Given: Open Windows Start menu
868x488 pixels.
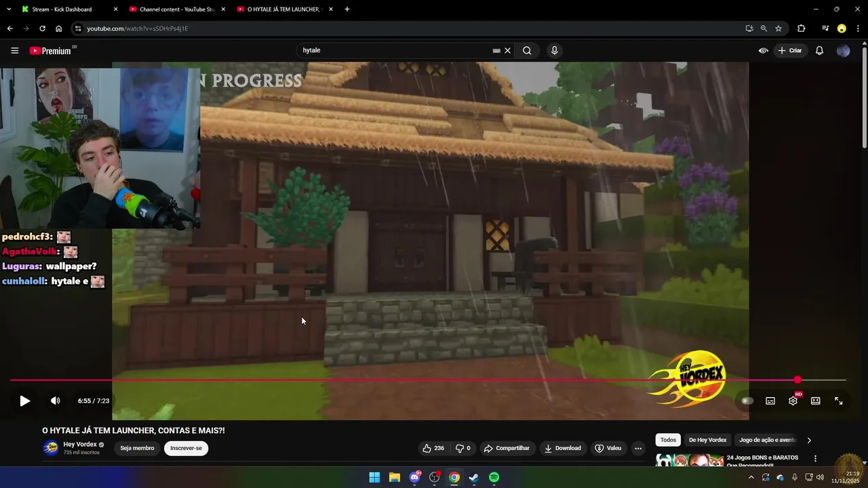Looking at the screenshot, I should [x=374, y=477].
